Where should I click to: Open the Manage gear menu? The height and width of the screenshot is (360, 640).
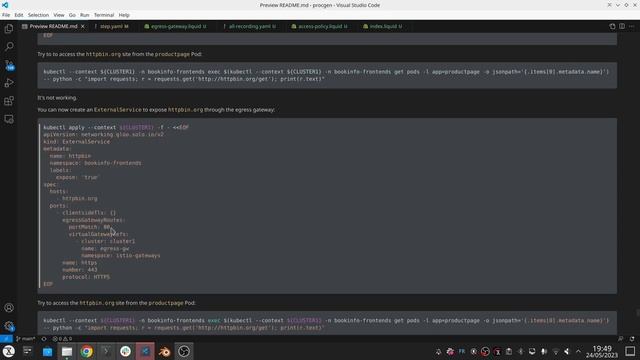(x=9, y=326)
